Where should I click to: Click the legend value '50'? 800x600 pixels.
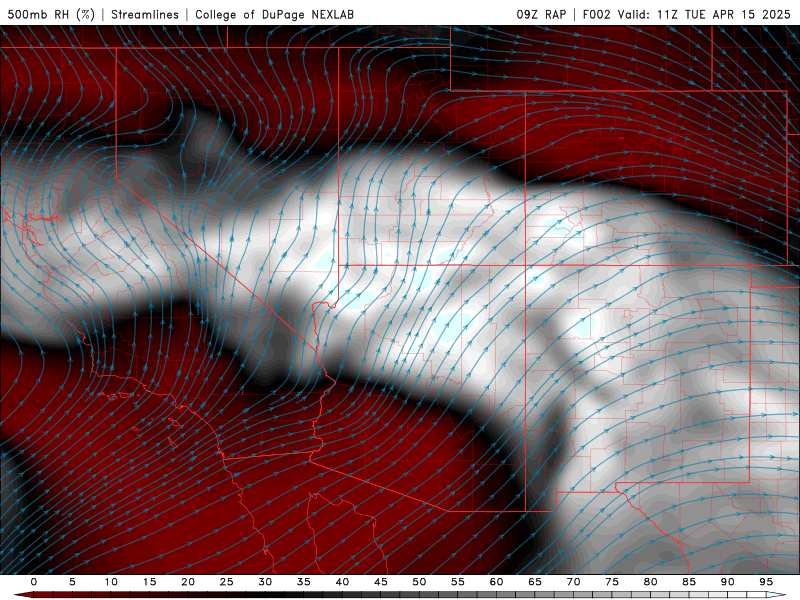[x=419, y=582]
